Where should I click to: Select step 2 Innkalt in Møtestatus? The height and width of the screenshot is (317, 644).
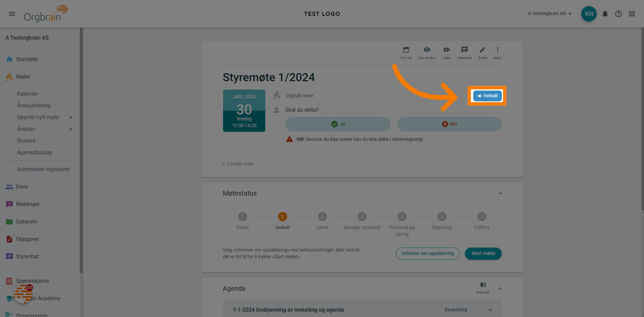tap(282, 217)
